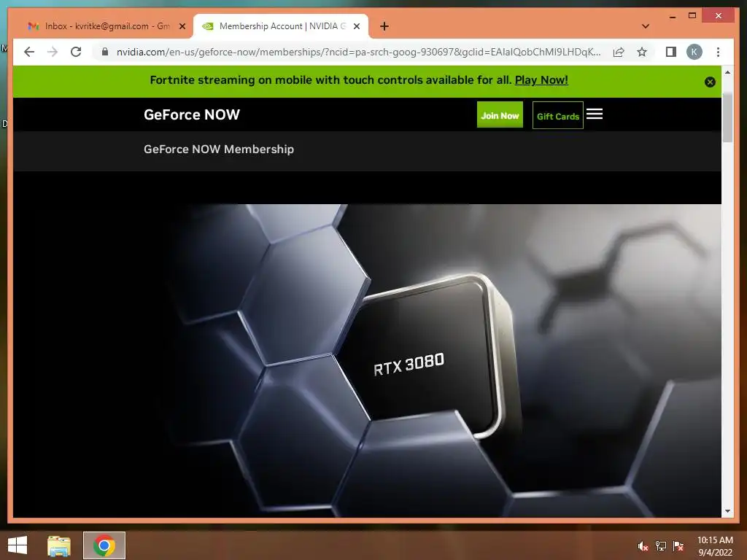Click the scrollbar down arrow
747x560 pixels.
click(727, 511)
